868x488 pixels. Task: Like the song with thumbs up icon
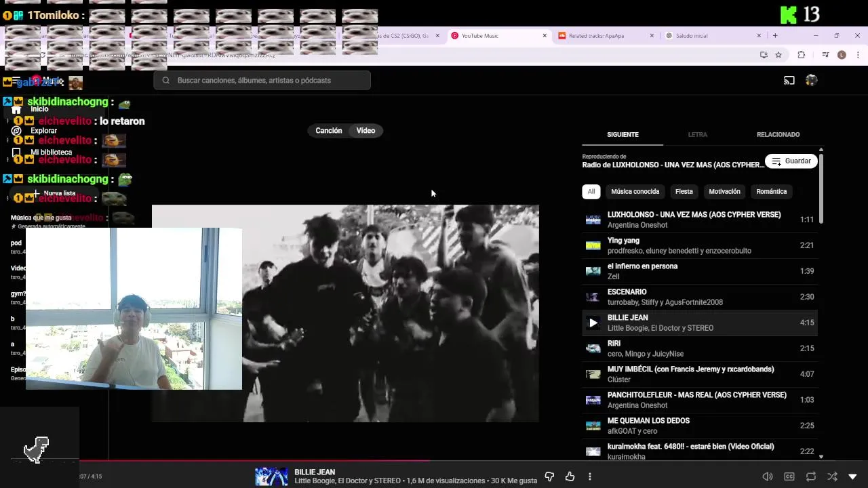point(570,477)
